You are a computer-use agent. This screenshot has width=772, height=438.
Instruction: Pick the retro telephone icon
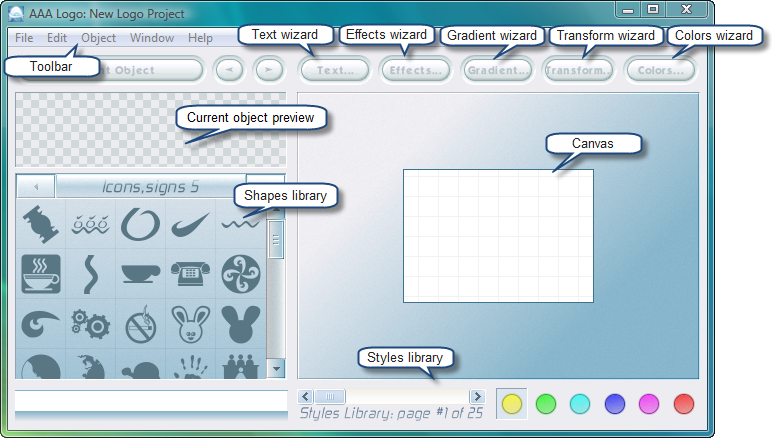pos(191,274)
